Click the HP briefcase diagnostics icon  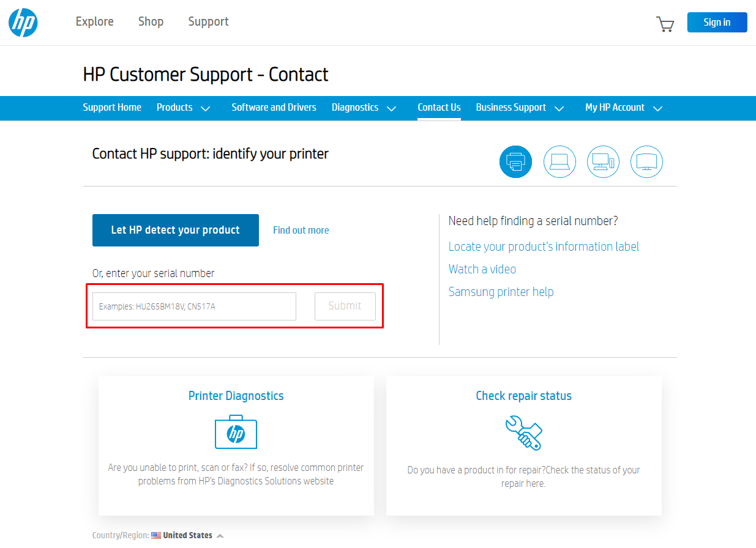tap(236, 432)
